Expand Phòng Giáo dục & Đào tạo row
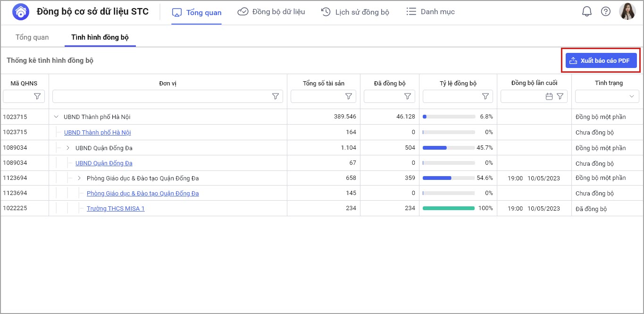This screenshot has width=644, height=314. tap(79, 178)
